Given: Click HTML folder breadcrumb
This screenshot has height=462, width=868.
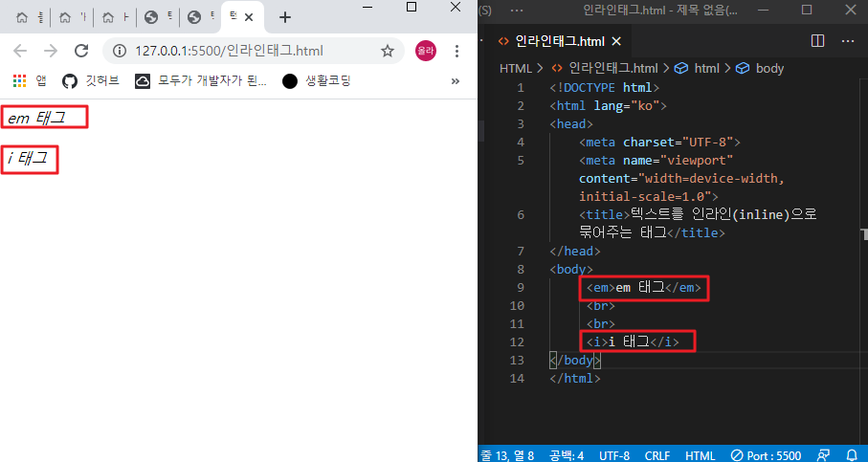Looking at the screenshot, I should tap(516, 68).
